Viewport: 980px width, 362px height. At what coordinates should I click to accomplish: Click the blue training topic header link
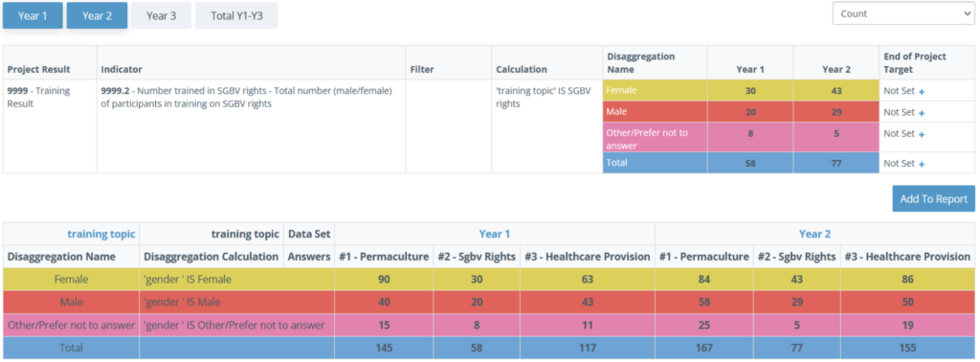[x=101, y=234]
